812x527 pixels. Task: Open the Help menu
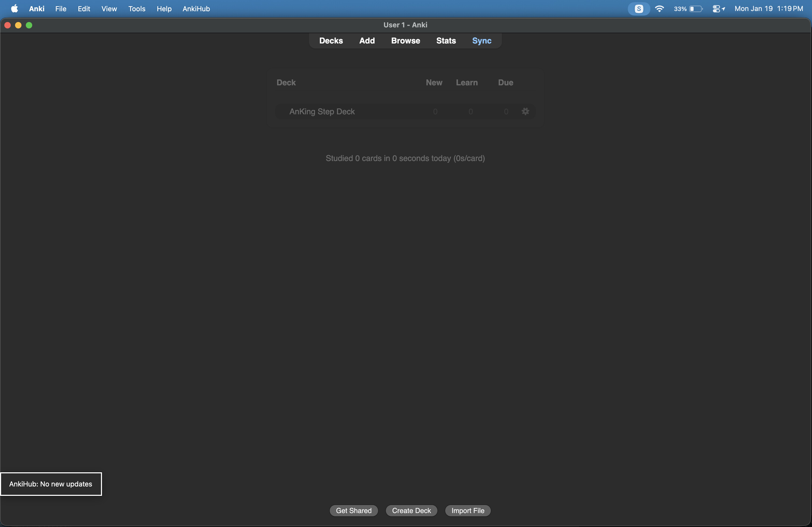pyautogui.click(x=164, y=9)
